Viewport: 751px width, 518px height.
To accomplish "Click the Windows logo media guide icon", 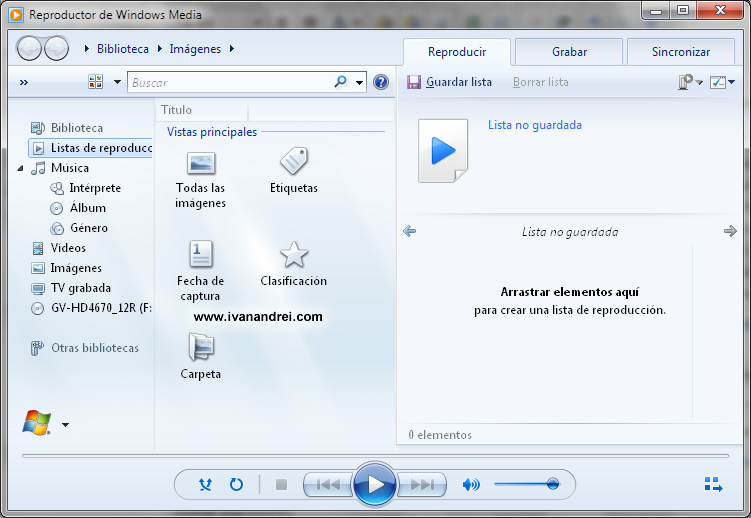I will coord(37,422).
